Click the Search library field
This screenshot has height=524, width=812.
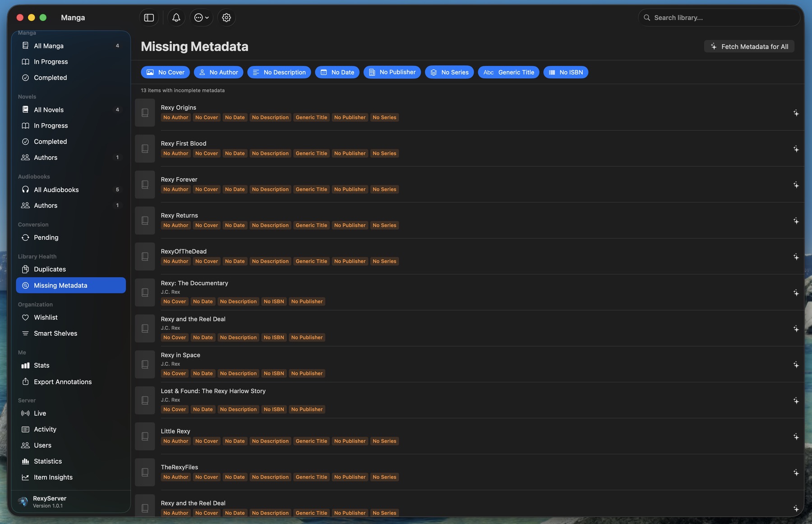click(x=719, y=18)
